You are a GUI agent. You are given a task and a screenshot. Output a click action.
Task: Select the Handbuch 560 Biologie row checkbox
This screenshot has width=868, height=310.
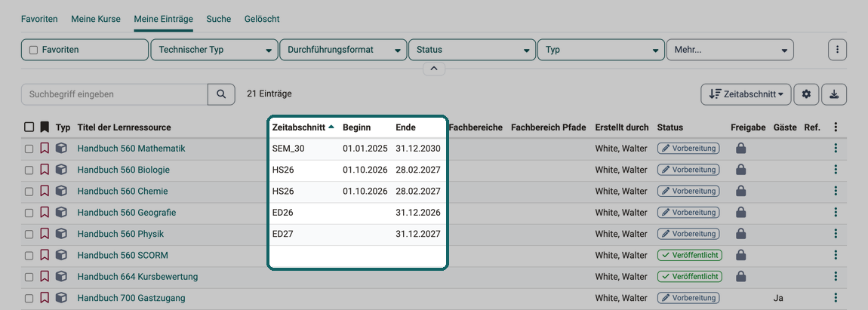coord(29,170)
